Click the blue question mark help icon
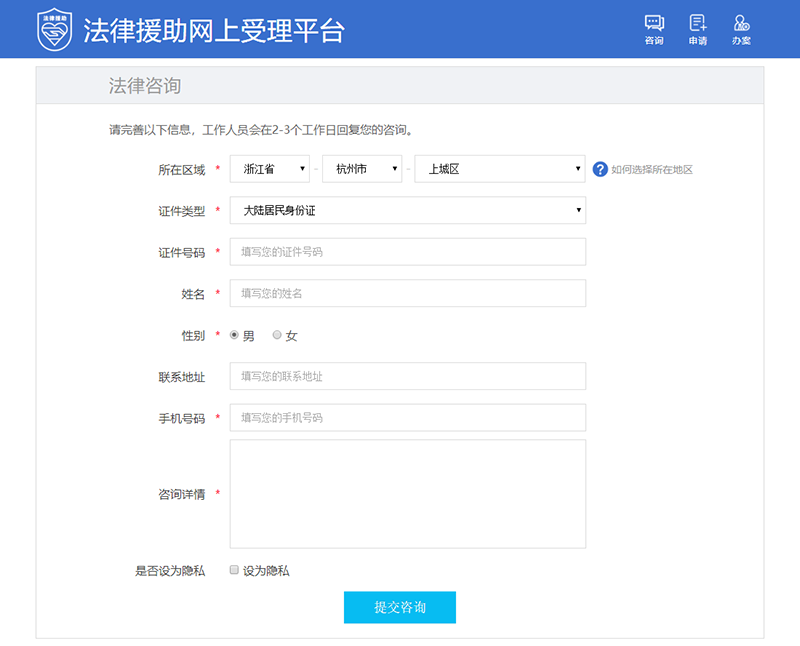The height and width of the screenshot is (646, 800). (x=600, y=169)
